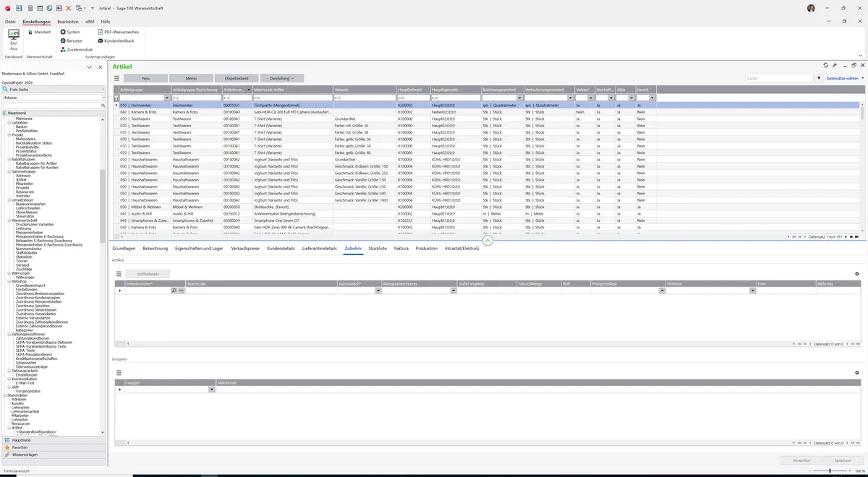Switch to the Grundlagen tab
The image size is (868, 477).
124,248
